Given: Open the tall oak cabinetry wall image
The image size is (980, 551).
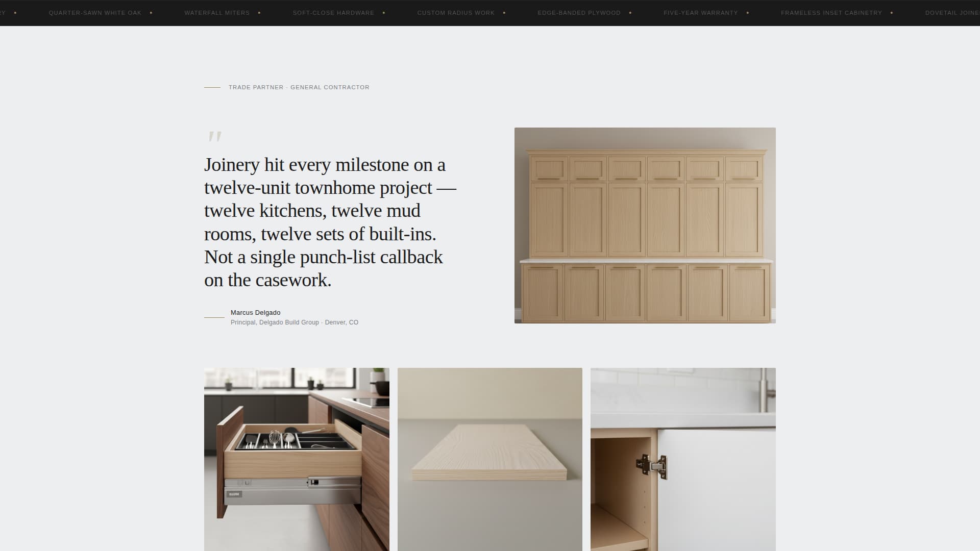Looking at the screenshot, I should [645, 226].
